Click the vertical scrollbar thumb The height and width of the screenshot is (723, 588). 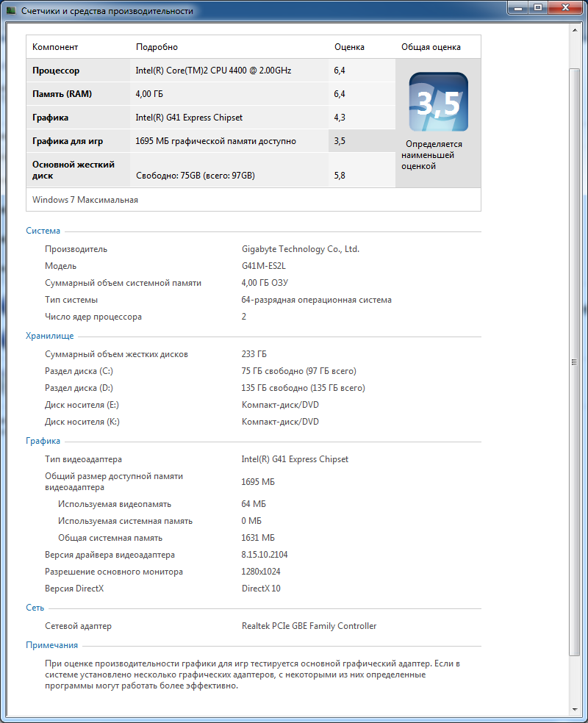point(575,361)
